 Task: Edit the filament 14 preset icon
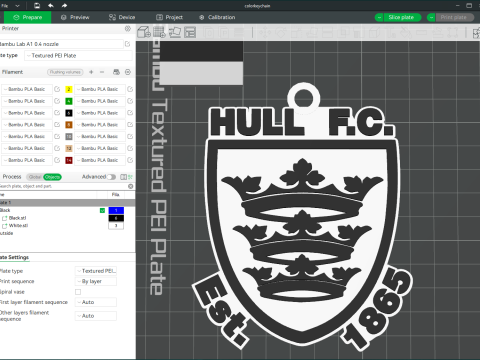tap(130, 160)
